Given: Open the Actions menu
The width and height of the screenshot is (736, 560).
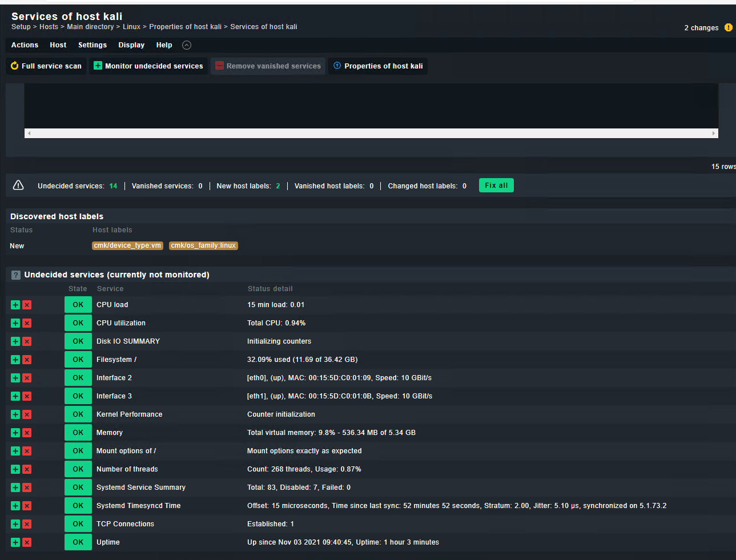Looking at the screenshot, I should [x=25, y=45].
